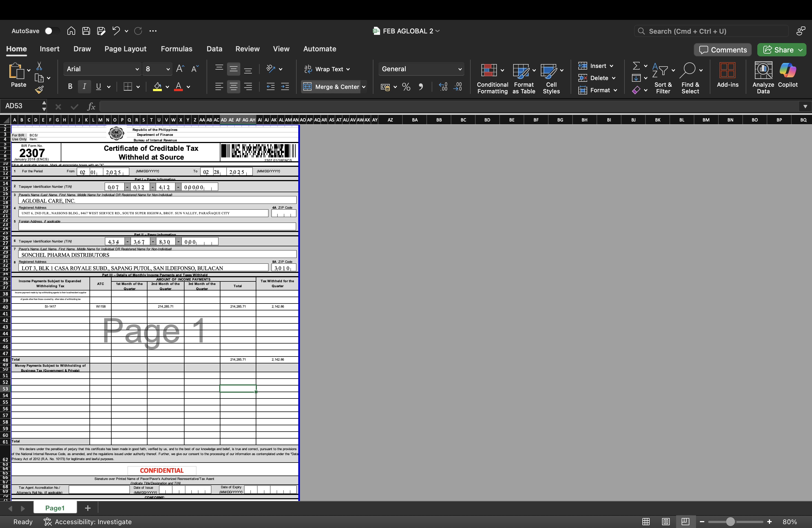Open the Home icon in title bar
812x528 pixels.
click(71, 31)
